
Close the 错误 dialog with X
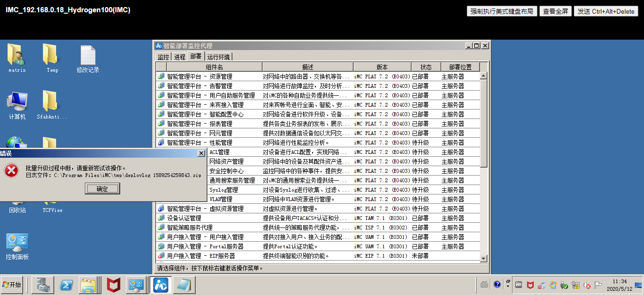[x=201, y=153]
